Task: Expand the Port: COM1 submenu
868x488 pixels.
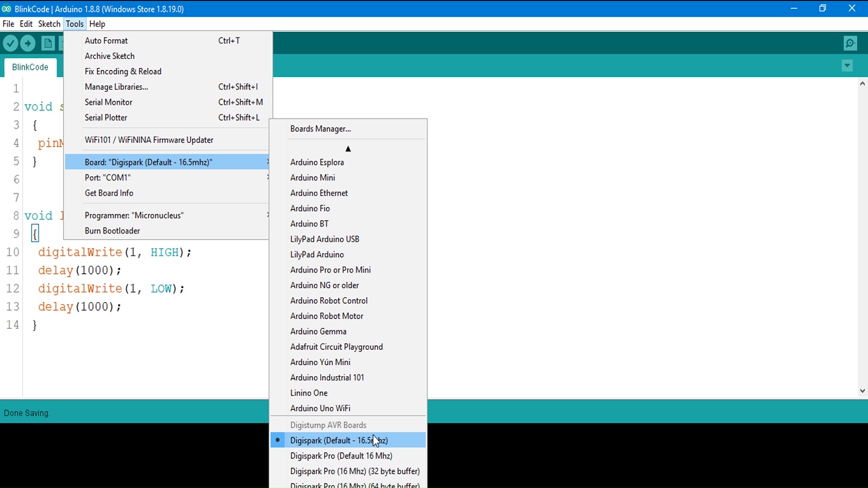Action: 167,178
